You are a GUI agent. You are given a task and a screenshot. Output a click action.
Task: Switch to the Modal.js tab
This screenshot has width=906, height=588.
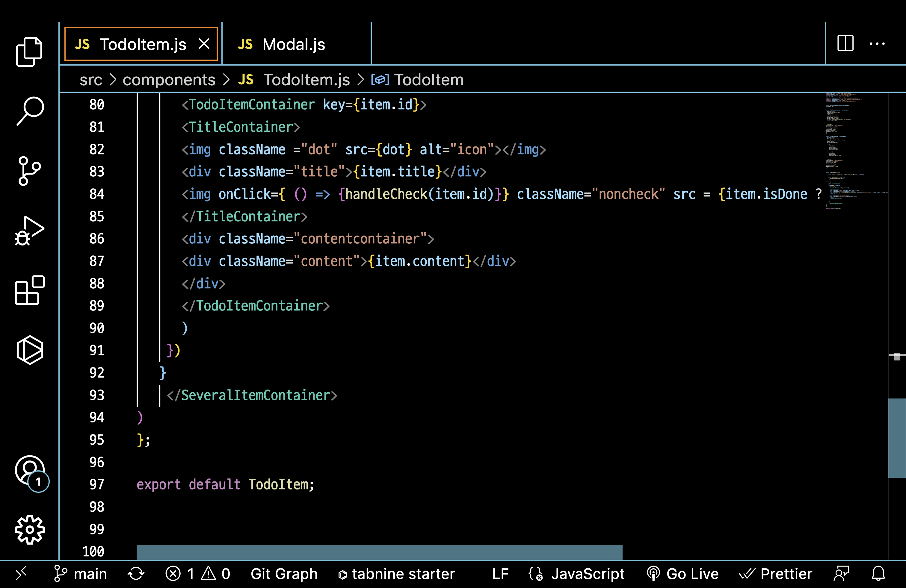tap(296, 44)
